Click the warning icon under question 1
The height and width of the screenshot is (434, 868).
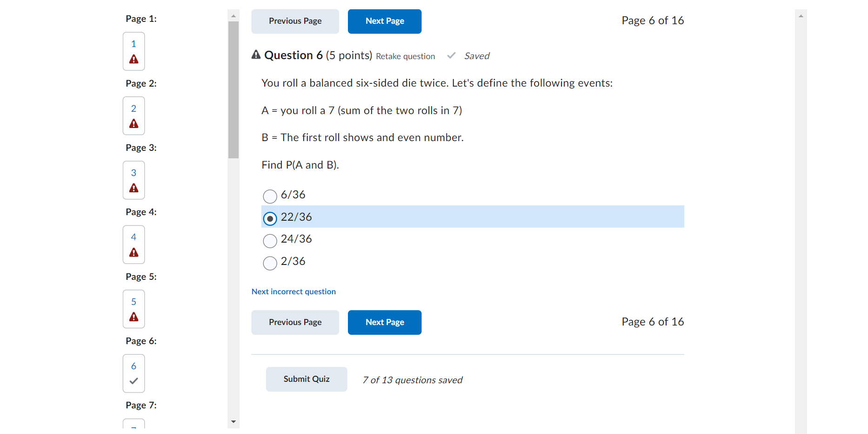point(134,59)
